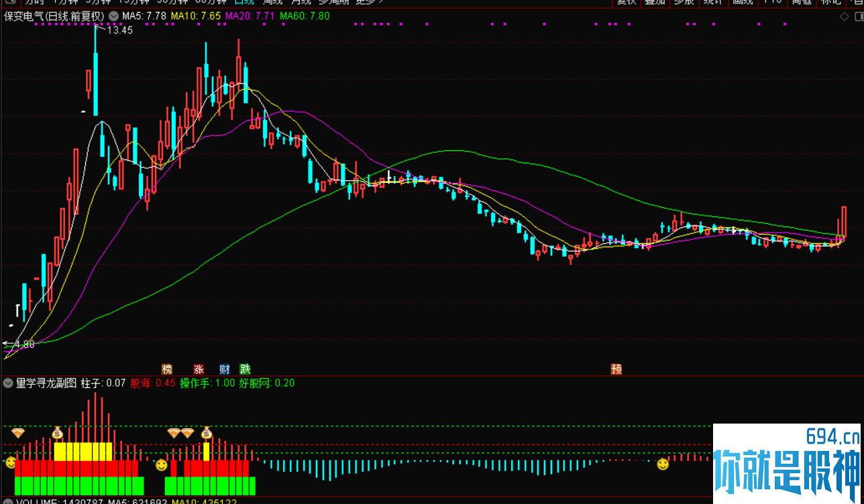864x504 pixels.
Task: Click the 榜 info marker below the chart
Action: point(166,369)
